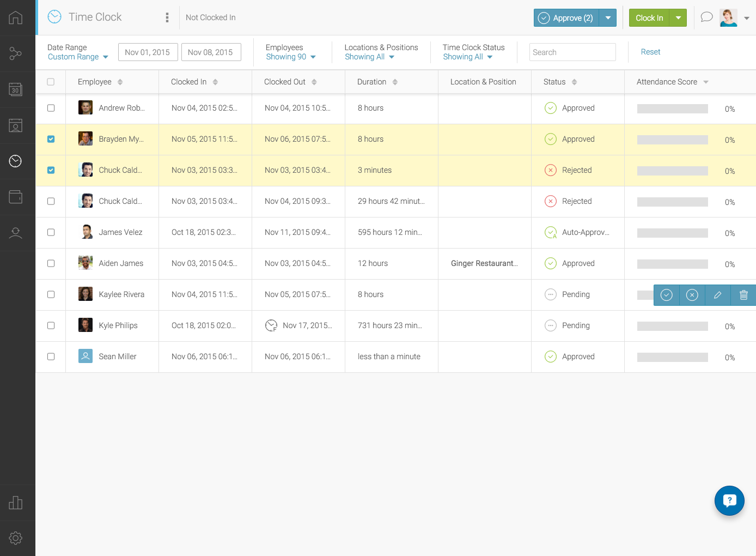Open the reports bar chart icon

(16, 503)
